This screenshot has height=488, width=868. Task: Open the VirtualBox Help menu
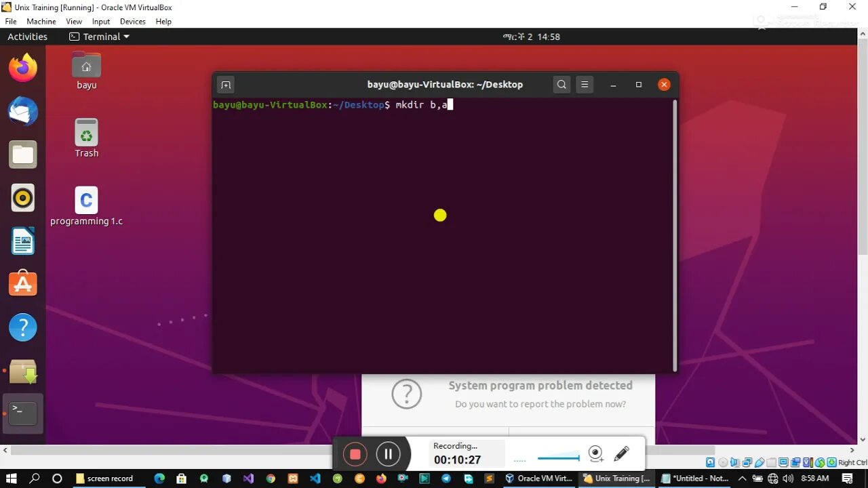pyautogui.click(x=163, y=22)
